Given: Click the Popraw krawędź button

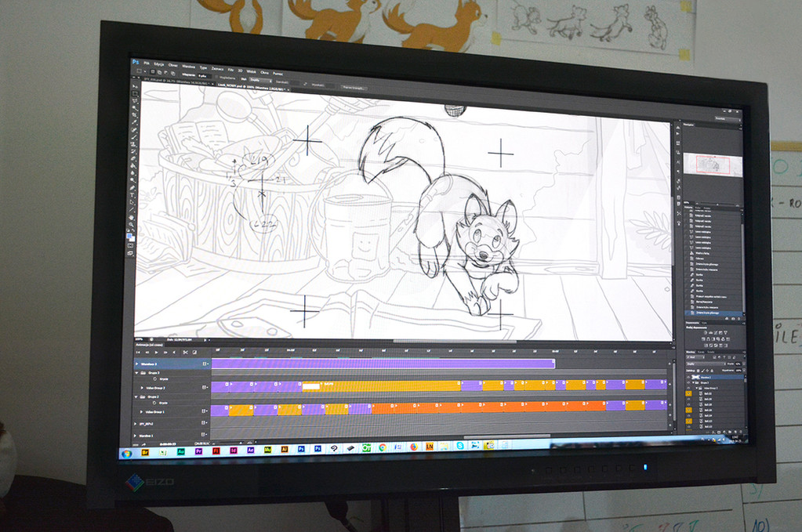Looking at the screenshot, I should click(x=354, y=88).
